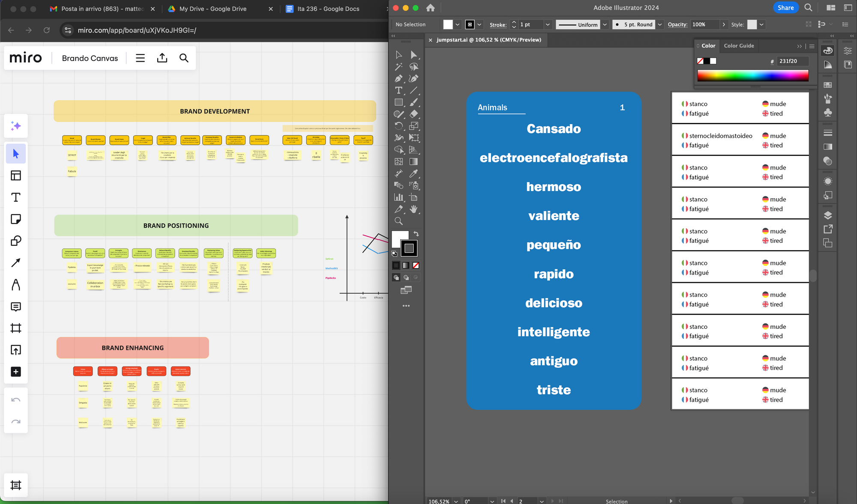Open stroke weight dropdown

pos(548,24)
